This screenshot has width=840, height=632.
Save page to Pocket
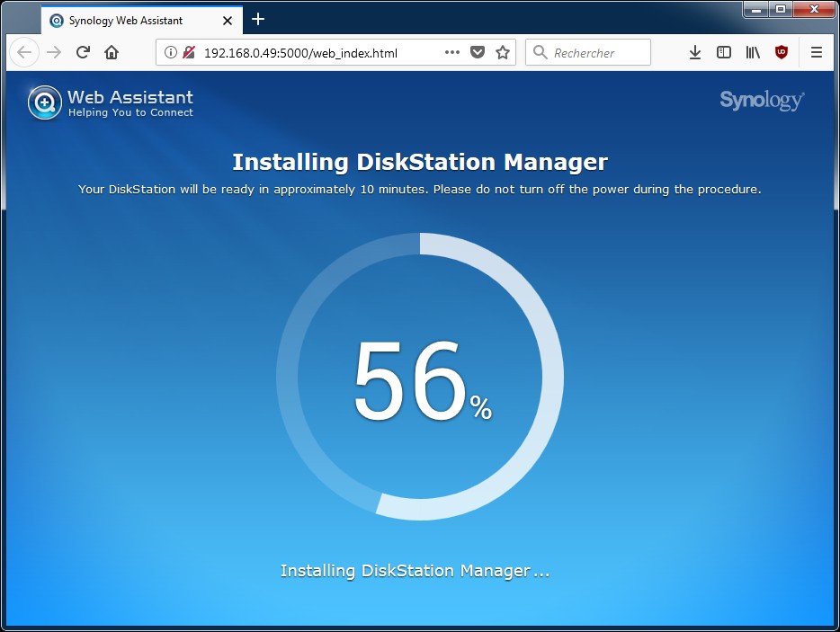click(x=478, y=52)
